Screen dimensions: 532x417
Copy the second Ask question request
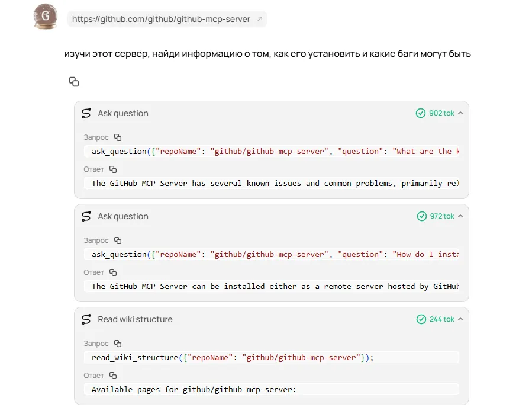coord(118,240)
